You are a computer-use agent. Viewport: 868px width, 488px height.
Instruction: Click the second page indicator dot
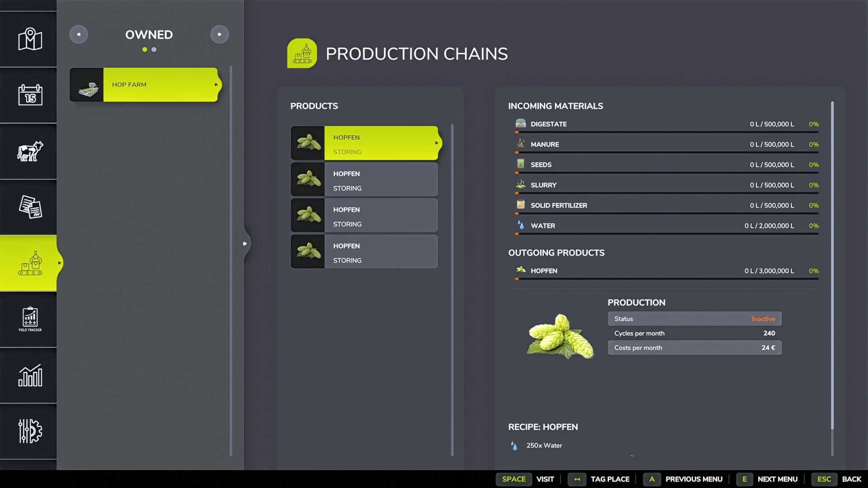pos(154,50)
